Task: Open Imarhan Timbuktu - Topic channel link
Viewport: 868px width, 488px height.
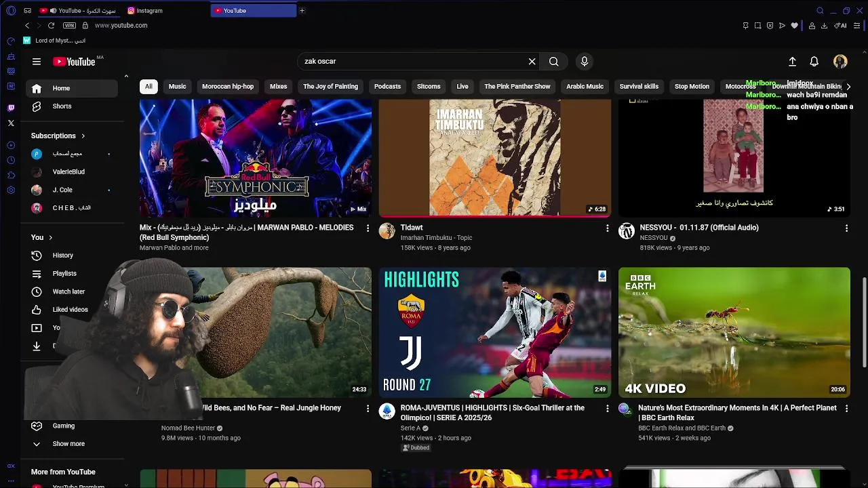Action: (x=436, y=238)
